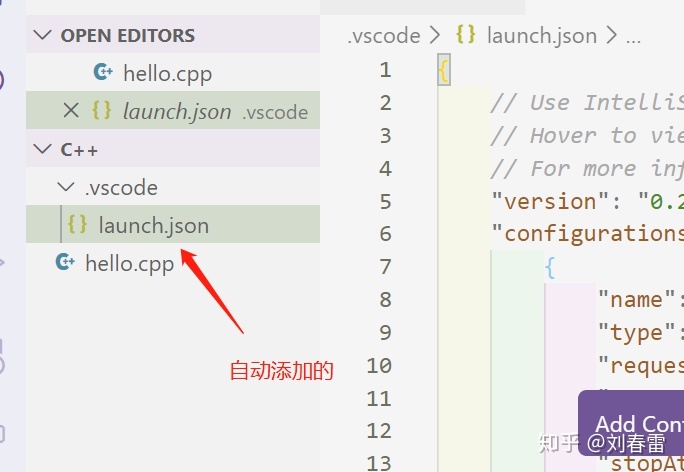Click the opening brace on line 7

(x=550, y=267)
